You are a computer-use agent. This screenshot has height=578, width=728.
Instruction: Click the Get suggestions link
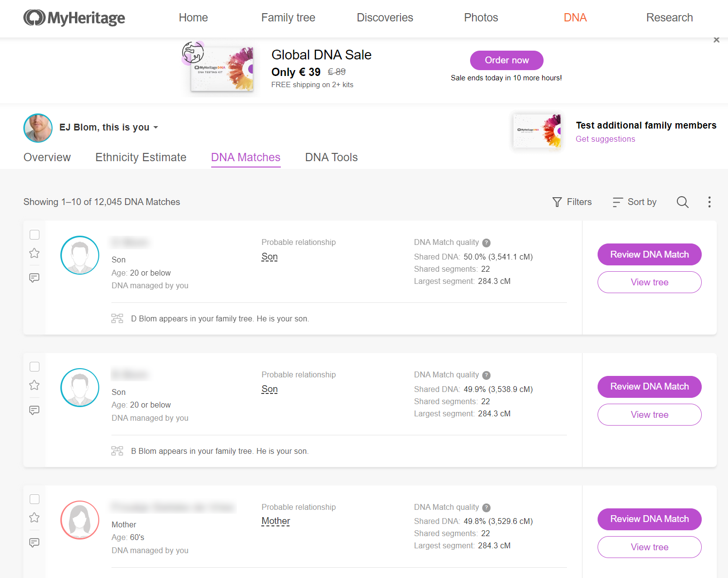point(605,139)
